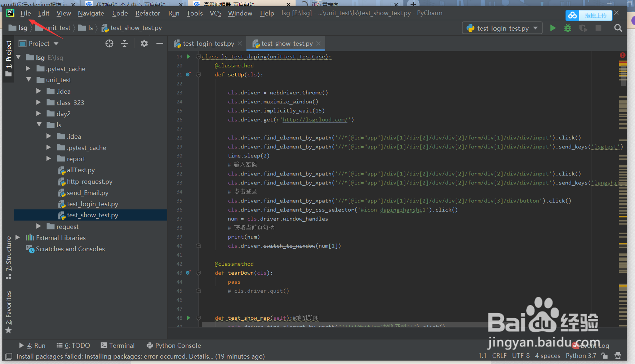635x364 pixels.
Task: Open the Event Log window
Action: tap(591, 346)
